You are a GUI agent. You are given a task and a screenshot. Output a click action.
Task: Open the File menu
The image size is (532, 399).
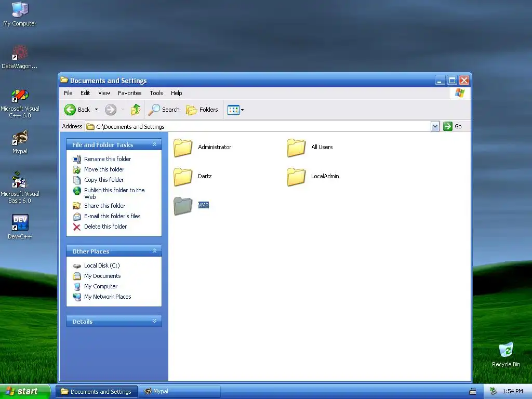coord(68,93)
